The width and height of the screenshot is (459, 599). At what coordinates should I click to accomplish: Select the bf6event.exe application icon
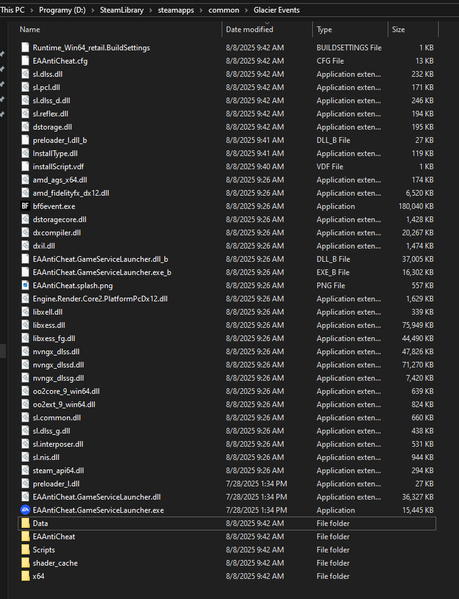click(x=25, y=206)
